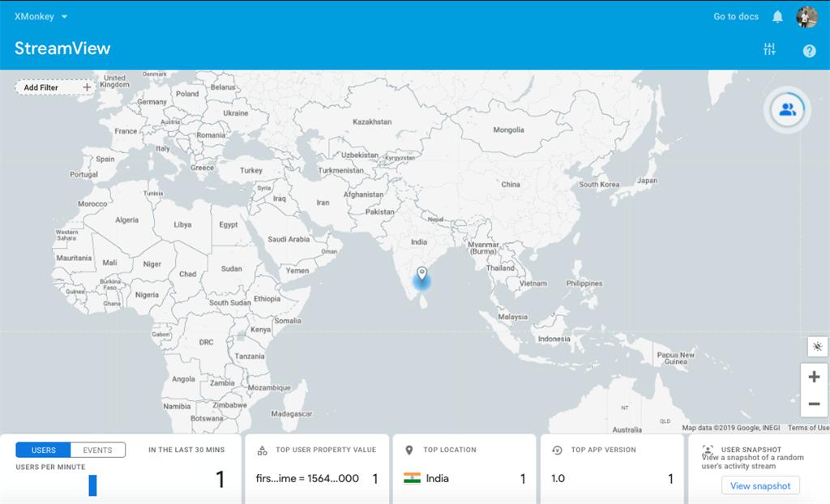Zoom in on the map
The image size is (830, 504).
(814, 377)
